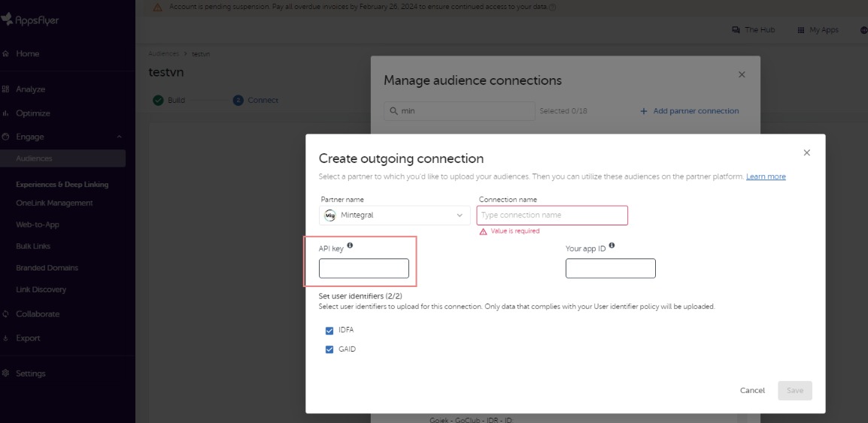Uncheck the GAID checkbox
This screenshot has height=423, width=868.
329,349
